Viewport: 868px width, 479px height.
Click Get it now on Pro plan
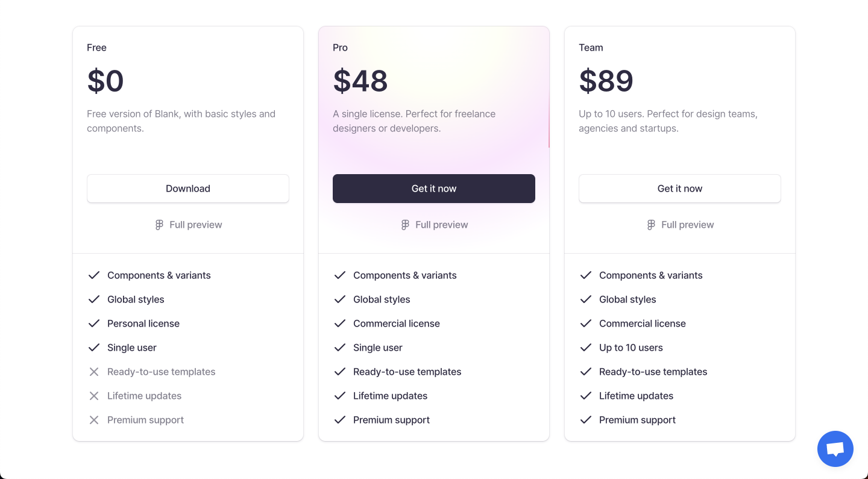pyautogui.click(x=434, y=189)
